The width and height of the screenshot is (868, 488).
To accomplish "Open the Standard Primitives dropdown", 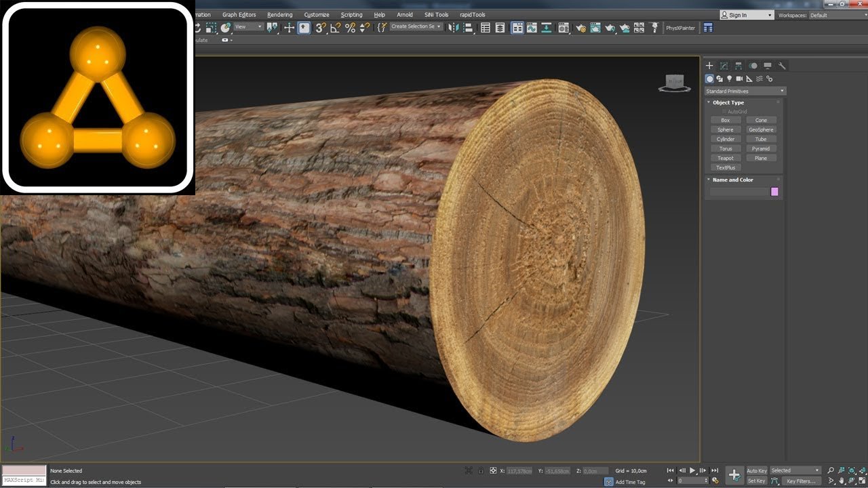I will click(745, 91).
